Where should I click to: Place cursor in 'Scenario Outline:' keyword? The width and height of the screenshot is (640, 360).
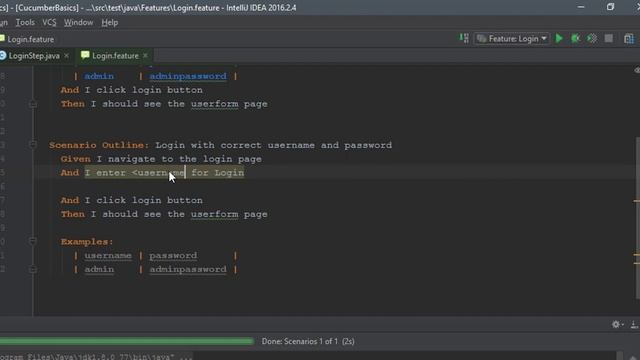(x=99, y=145)
